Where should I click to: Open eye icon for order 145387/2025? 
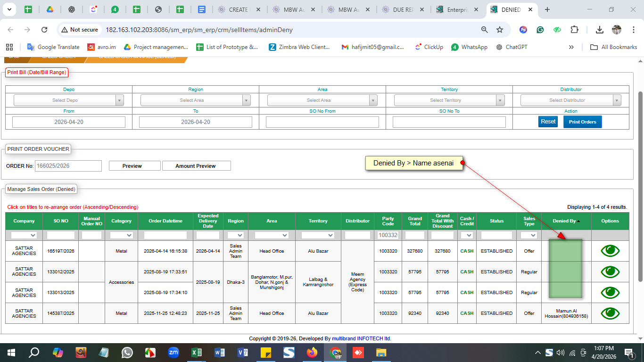[x=610, y=313]
